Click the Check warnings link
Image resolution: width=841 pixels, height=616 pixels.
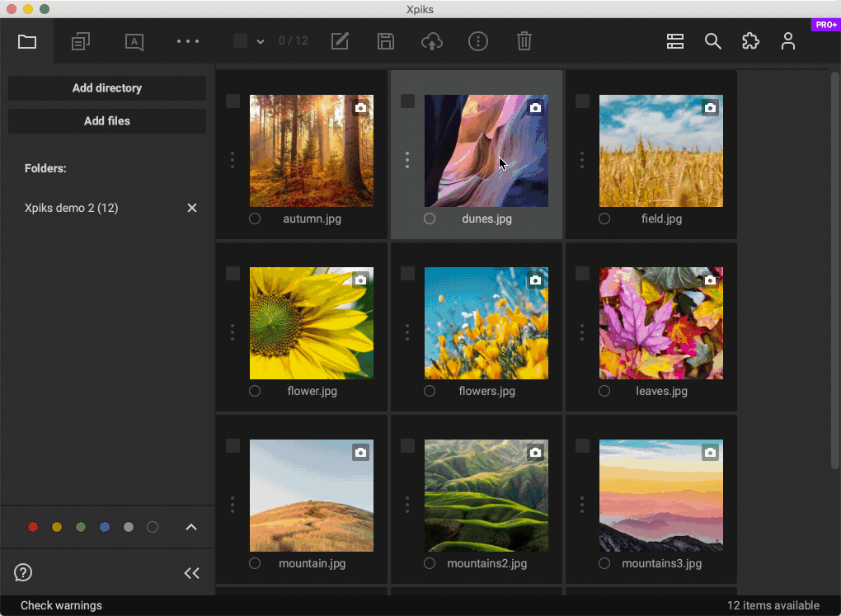[62, 605]
